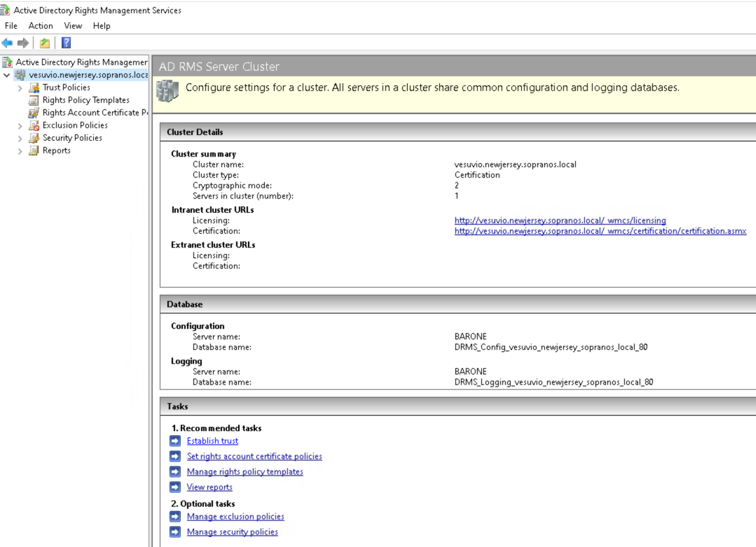Select Rights Policy Templates in the tree
This screenshot has width=756, height=547.
click(86, 100)
